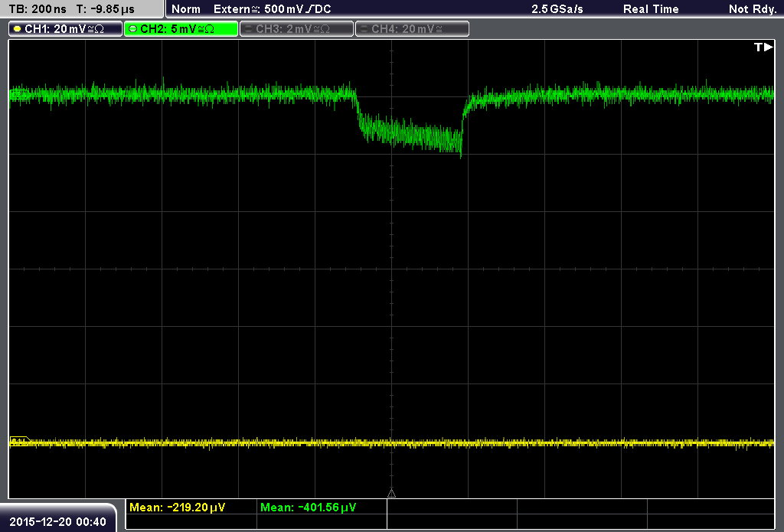The image size is (784, 532).
Task: Open the TB 200 ns timebase setting
Action: pos(38,9)
